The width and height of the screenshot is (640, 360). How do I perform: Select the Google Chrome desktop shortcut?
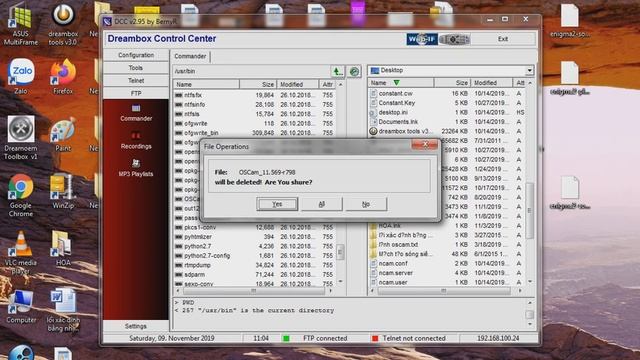click(21, 195)
